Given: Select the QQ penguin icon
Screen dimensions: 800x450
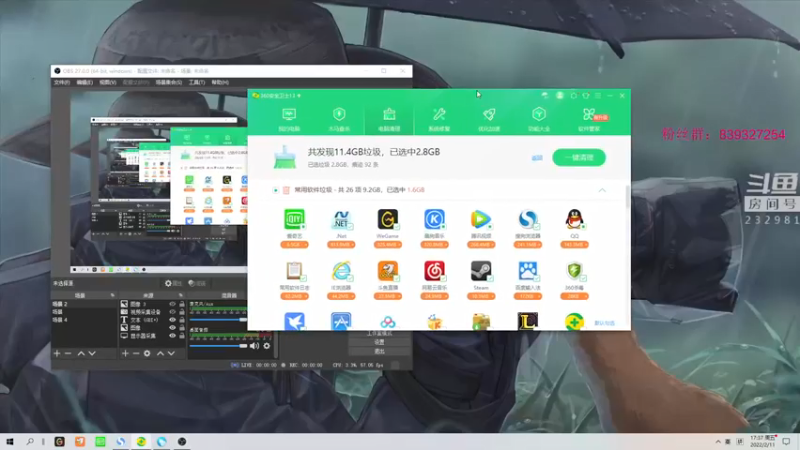Looking at the screenshot, I should click(x=574, y=219).
